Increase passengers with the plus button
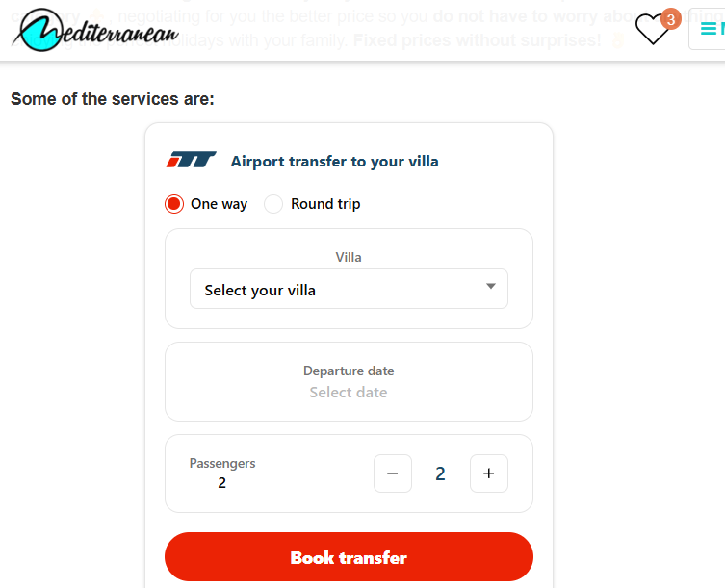This screenshot has height=588, width=725. 489,473
